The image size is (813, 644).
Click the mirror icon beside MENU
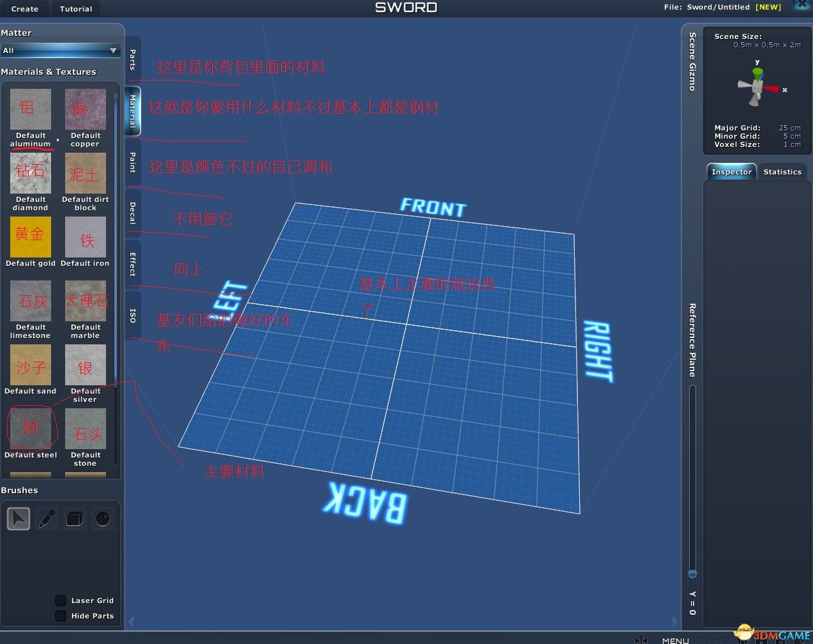[x=641, y=640]
